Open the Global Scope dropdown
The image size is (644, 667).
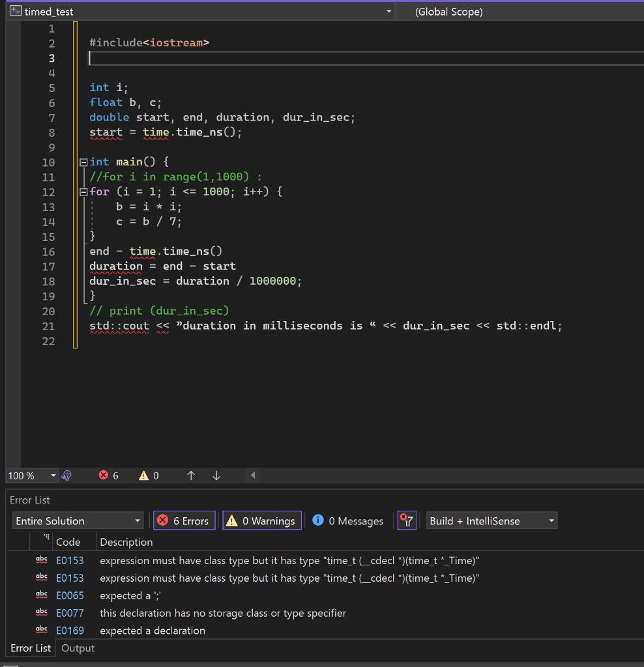coord(448,12)
